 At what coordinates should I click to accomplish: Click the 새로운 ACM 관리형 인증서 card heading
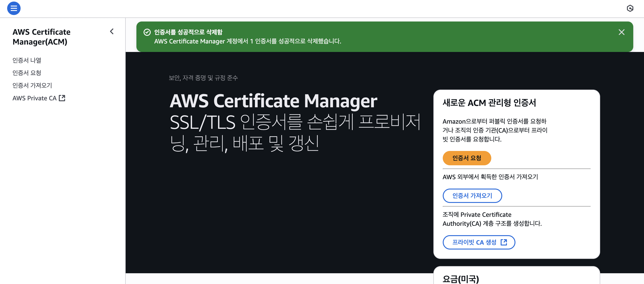(x=489, y=103)
